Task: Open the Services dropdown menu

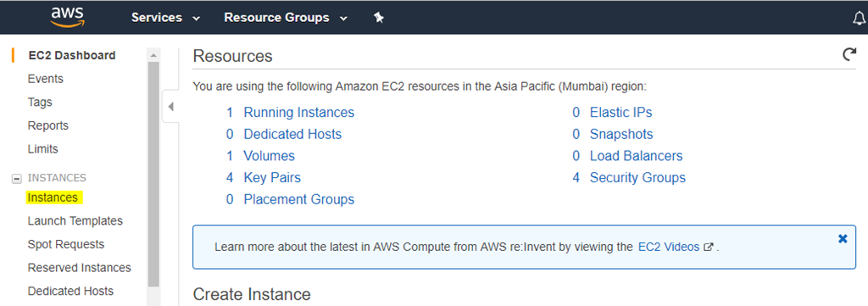Action: pos(165,18)
